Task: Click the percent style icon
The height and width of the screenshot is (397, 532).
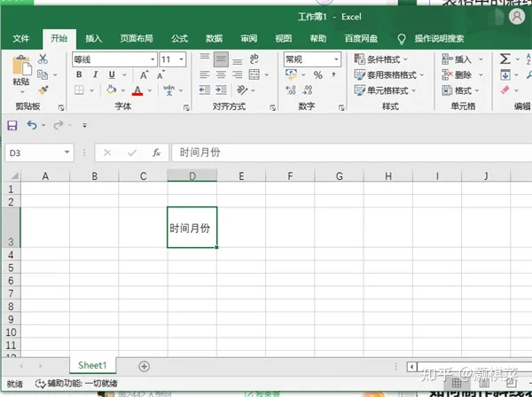Action: (317, 75)
